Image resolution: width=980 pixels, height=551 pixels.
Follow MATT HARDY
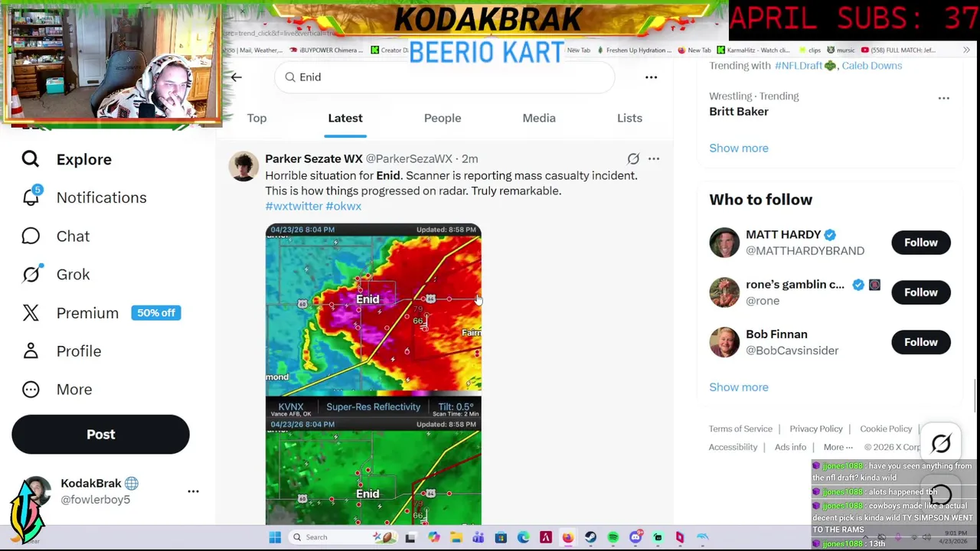921,243
